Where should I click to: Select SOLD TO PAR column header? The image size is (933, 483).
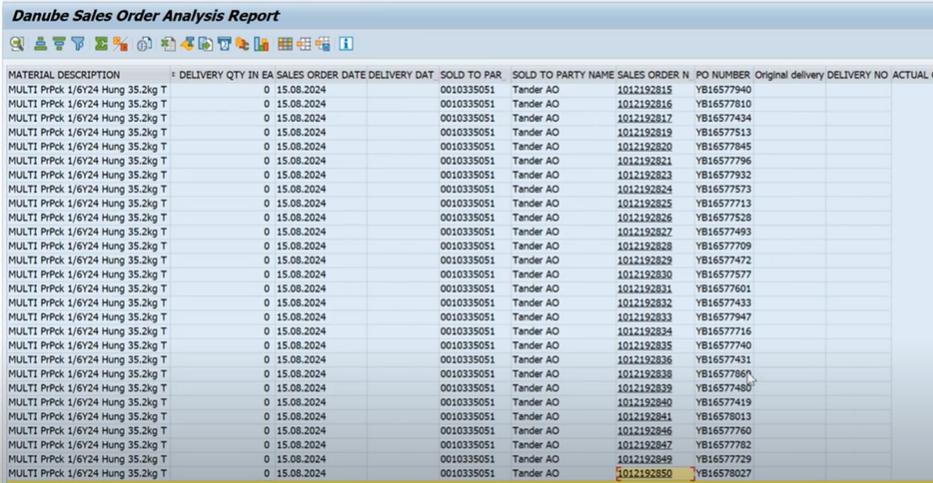tap(474, 75)
